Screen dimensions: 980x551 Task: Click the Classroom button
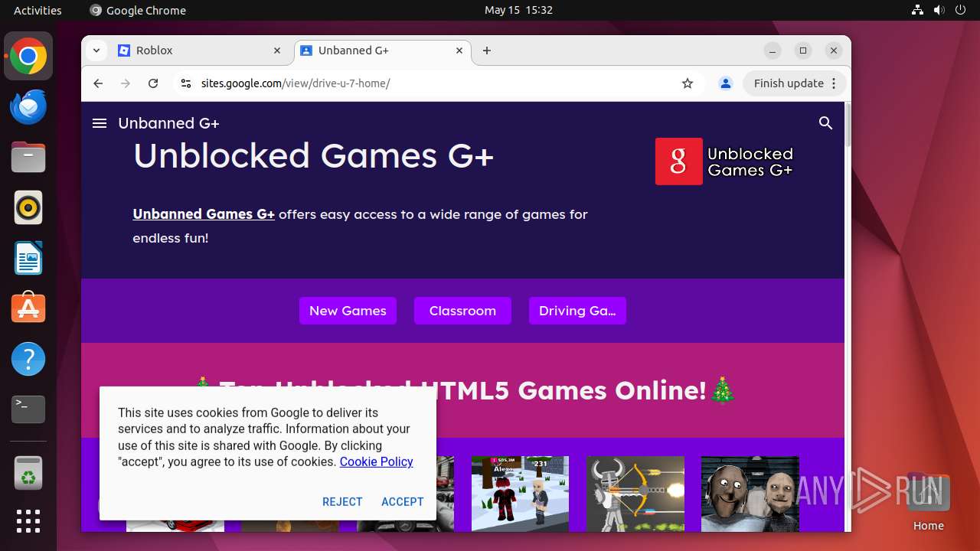[462, 311]
